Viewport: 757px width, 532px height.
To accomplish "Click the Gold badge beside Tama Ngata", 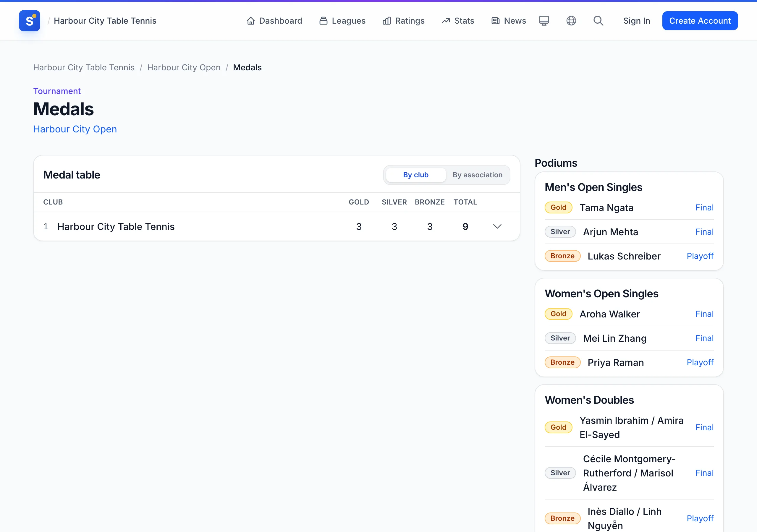I will (x=558, y=208).
